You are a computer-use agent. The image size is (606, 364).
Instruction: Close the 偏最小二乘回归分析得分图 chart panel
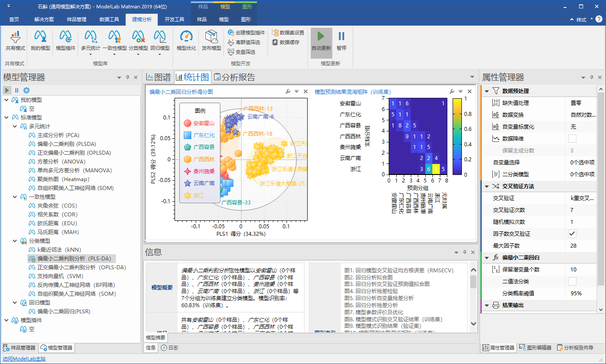305,92
